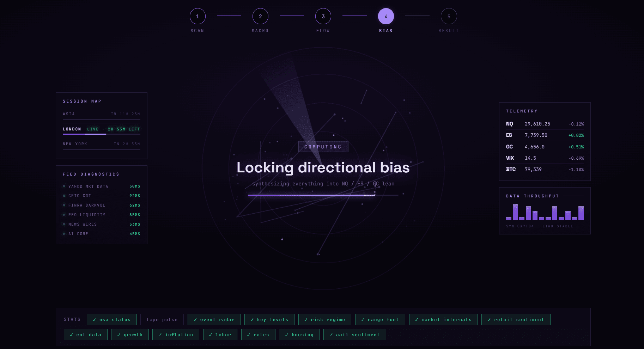Select step 1 Scan circle

[198, 16]
